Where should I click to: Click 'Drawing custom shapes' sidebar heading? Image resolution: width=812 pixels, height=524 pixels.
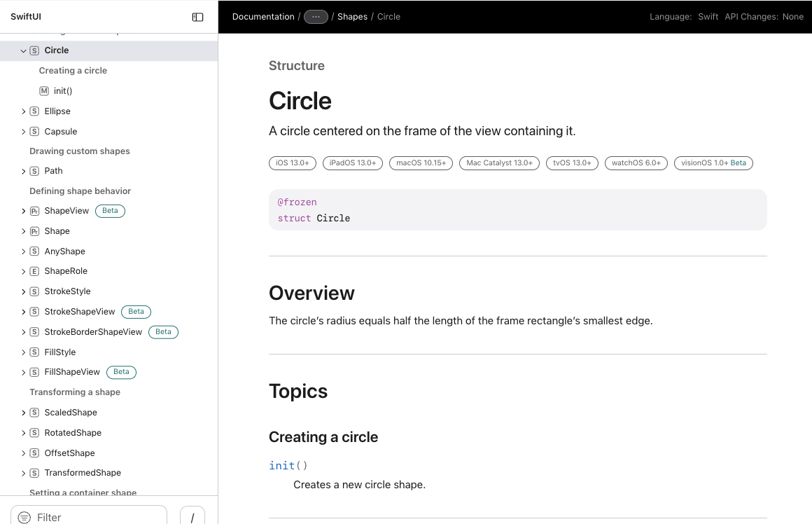pos(80,151)
